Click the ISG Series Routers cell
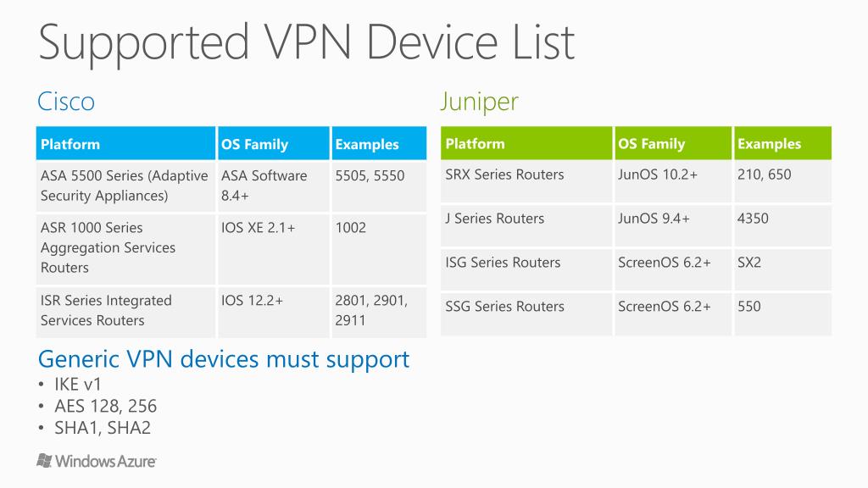Viewport: 868px width, 488px height. (x=526, y=269)
